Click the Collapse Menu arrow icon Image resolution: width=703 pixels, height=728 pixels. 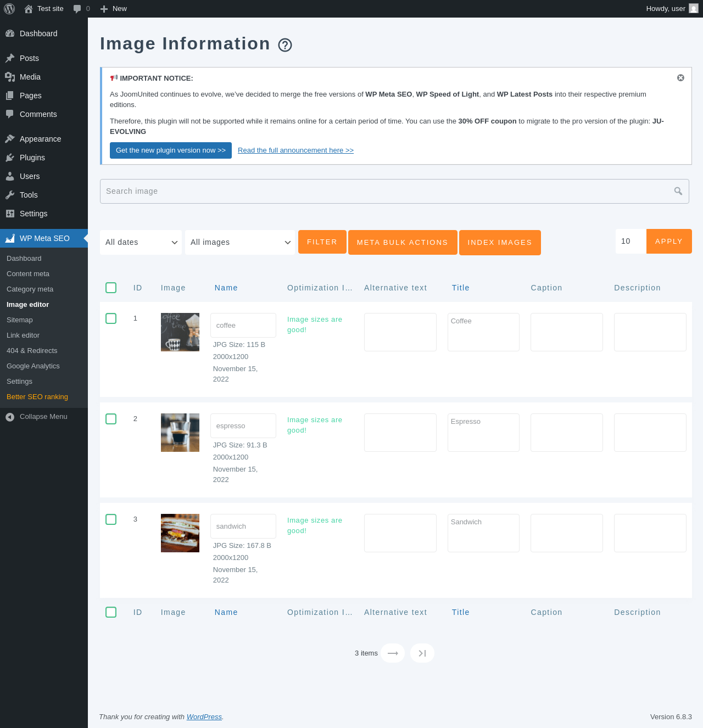[x=10, y=417]
